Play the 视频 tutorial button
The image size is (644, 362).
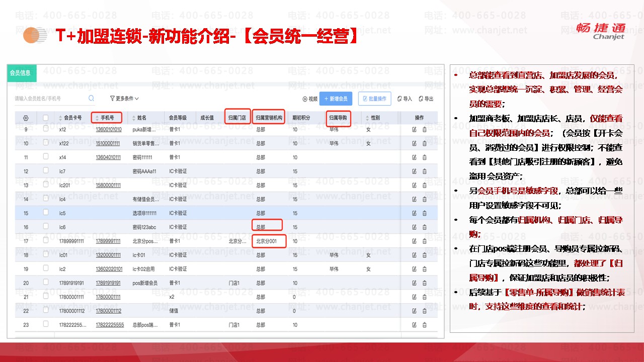(x=310, y=99)
